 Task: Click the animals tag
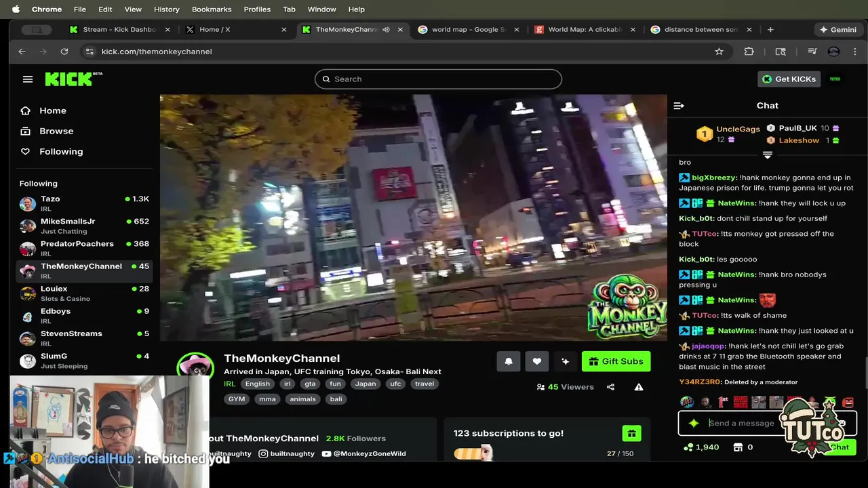coord(302,399)
